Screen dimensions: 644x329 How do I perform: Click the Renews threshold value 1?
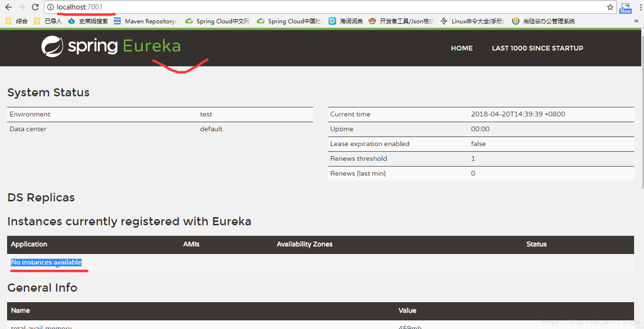point(473,159)
